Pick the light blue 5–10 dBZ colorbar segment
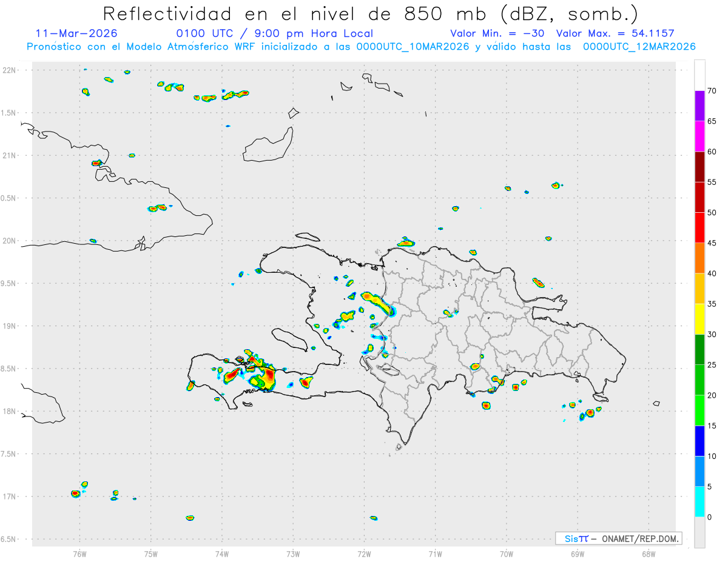728x562 pixels. tap(699, 472)
